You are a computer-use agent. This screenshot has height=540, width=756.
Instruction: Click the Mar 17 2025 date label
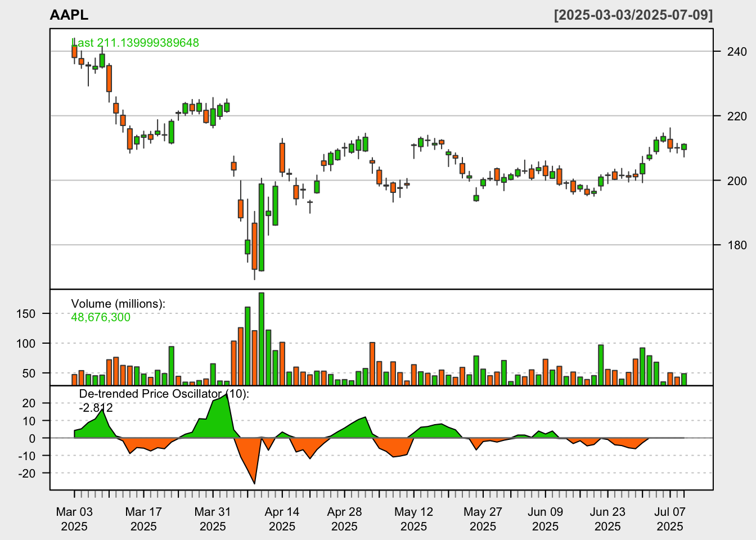click(143, 519)
